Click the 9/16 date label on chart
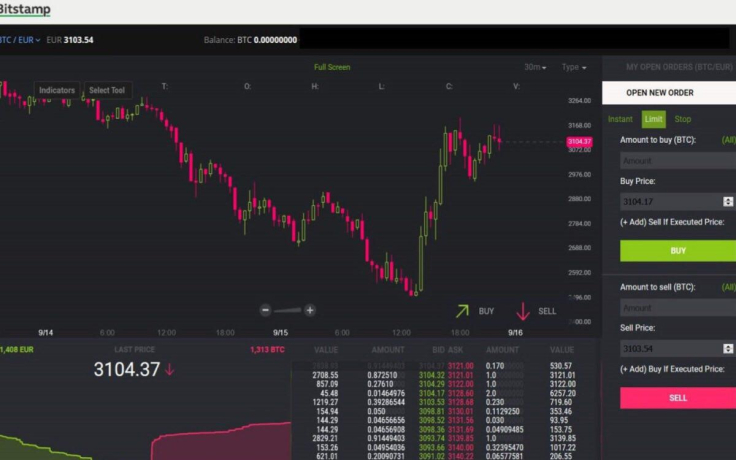Viewport: 736px width, 460px height. (515, 332)
